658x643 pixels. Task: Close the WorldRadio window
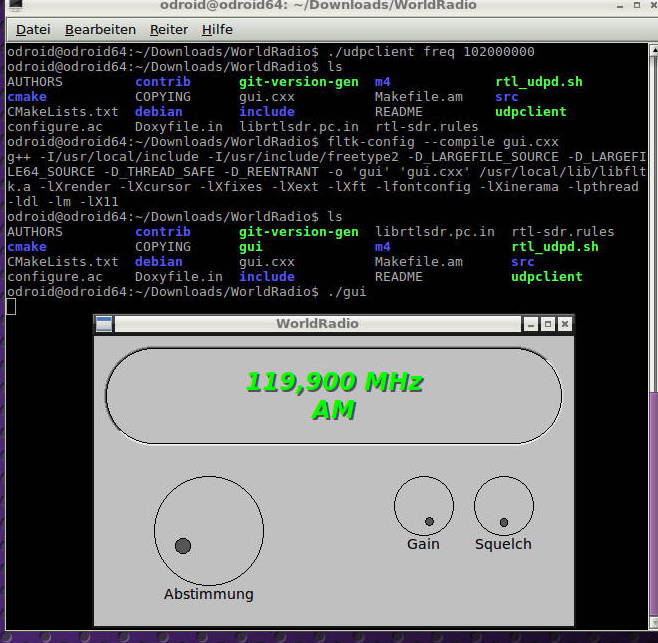pos(565,324)
